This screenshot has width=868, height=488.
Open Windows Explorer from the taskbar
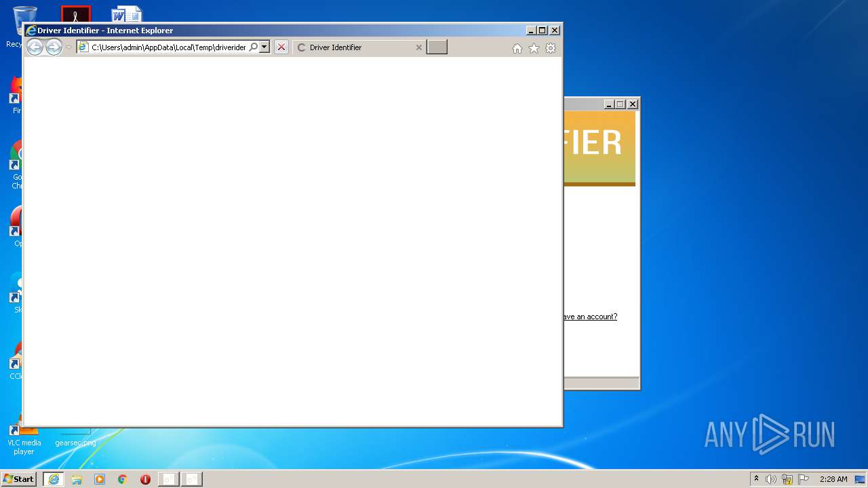(77, 479)
